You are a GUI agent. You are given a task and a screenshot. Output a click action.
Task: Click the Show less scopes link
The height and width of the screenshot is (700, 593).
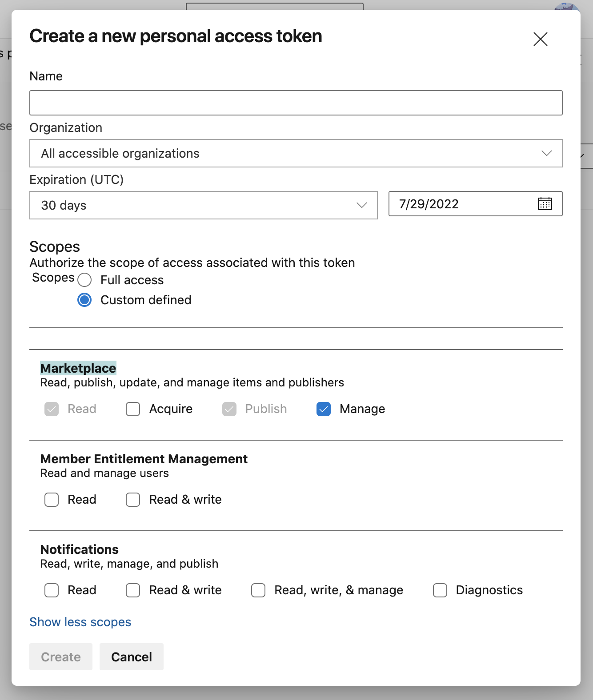[x=80, y=622]
